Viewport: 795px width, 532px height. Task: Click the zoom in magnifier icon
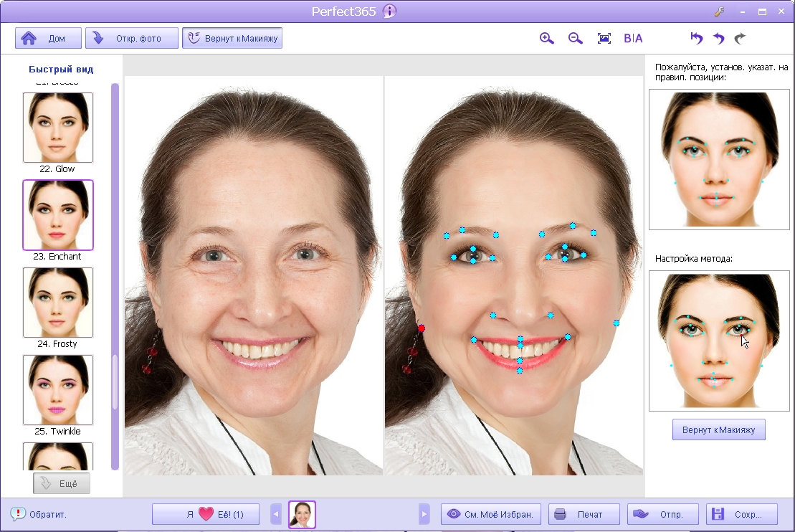tap(546, 38)
